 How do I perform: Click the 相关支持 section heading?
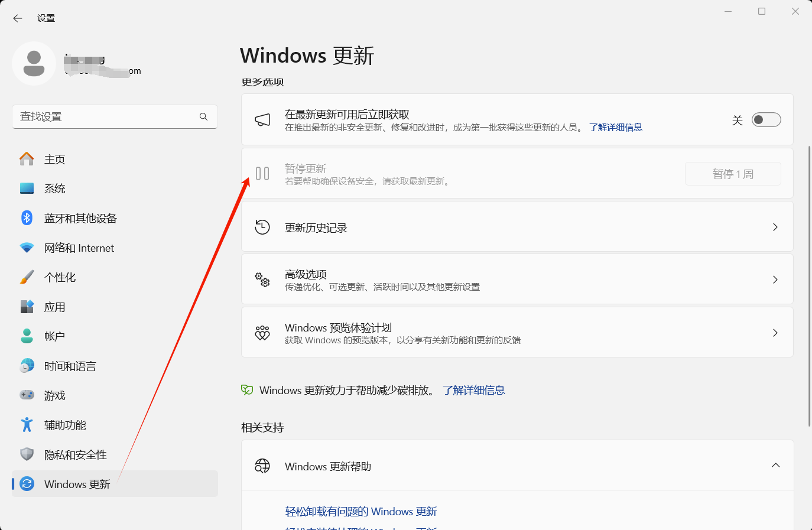pos(262,428)
